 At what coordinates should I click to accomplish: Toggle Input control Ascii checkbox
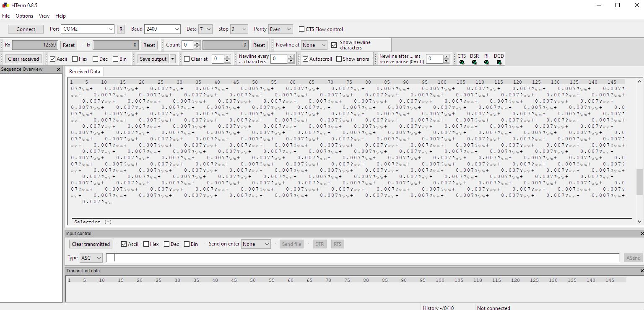(124, 244)
